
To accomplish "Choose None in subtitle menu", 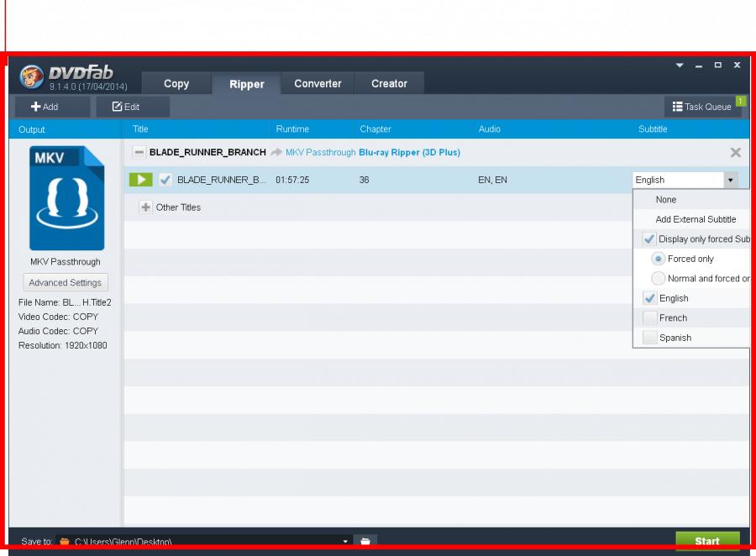I will click(x=666, y=199).
